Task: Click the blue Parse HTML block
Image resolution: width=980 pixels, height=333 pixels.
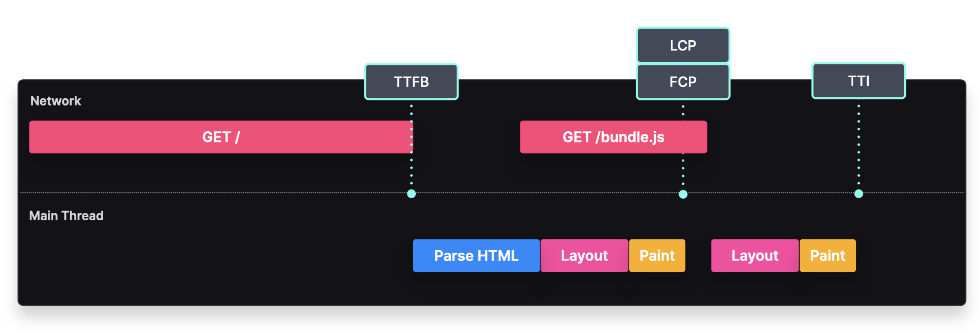Action: tap(476, 255)
